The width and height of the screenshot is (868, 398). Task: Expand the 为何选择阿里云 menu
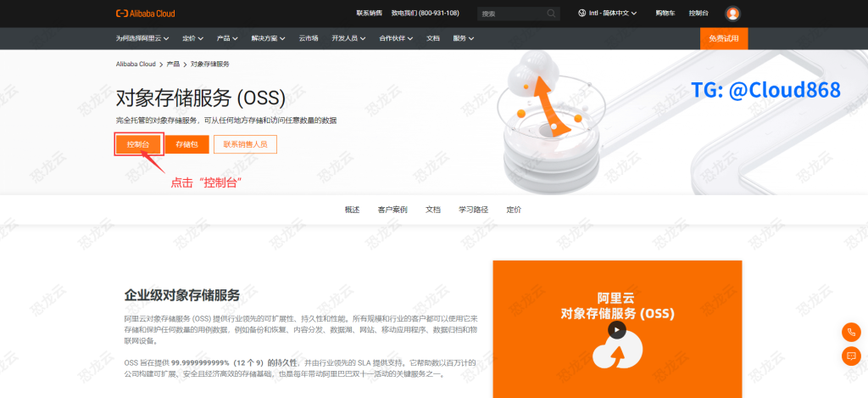coord(142,39)
